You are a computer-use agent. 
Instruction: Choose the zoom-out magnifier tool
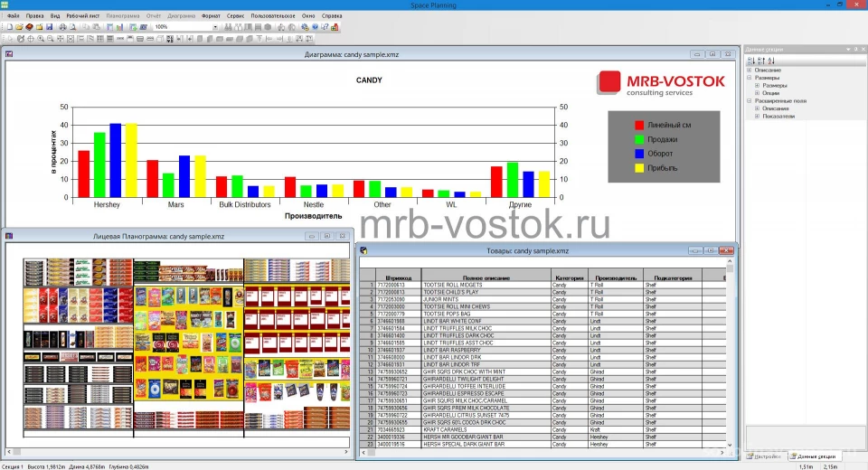(x=51, y=39)
